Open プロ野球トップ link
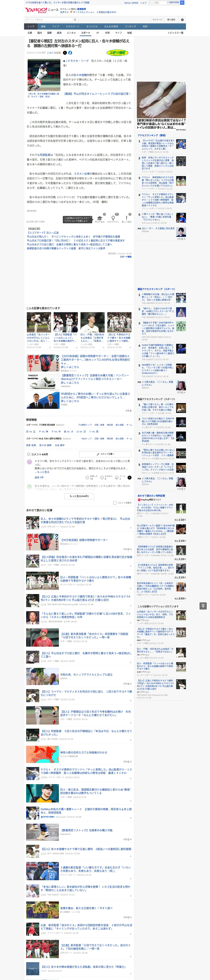 (85, 425)
